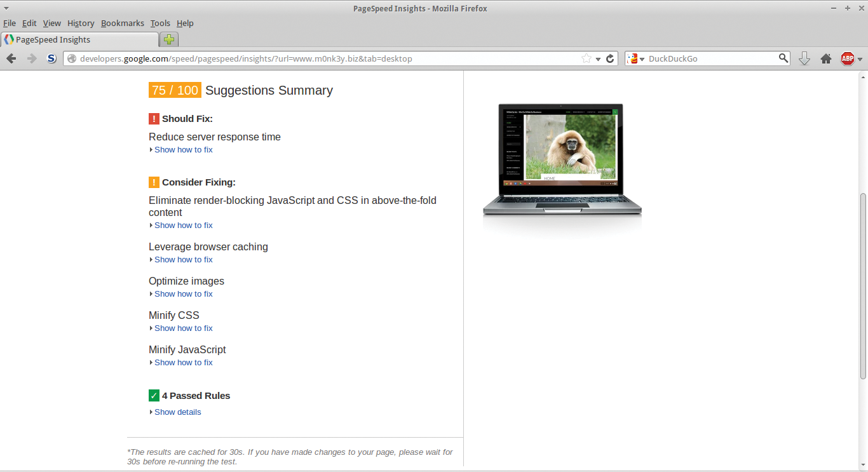Image resolution: width=868 pixels, height=472 pixels.
Task: Open the Tools menu
Action: click(x=160, y=23)
